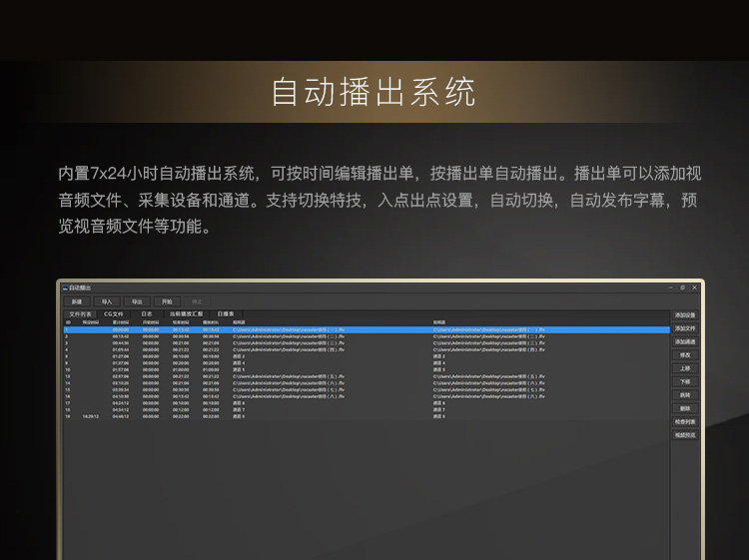
Task: Delete the entry using 删除 button
Action: tap(685, 408)
